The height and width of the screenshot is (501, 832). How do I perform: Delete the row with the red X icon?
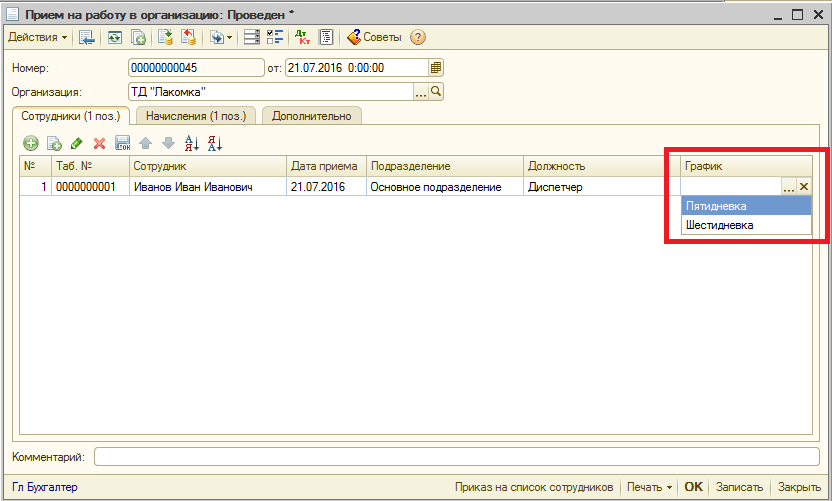click(x=99, y=144)
